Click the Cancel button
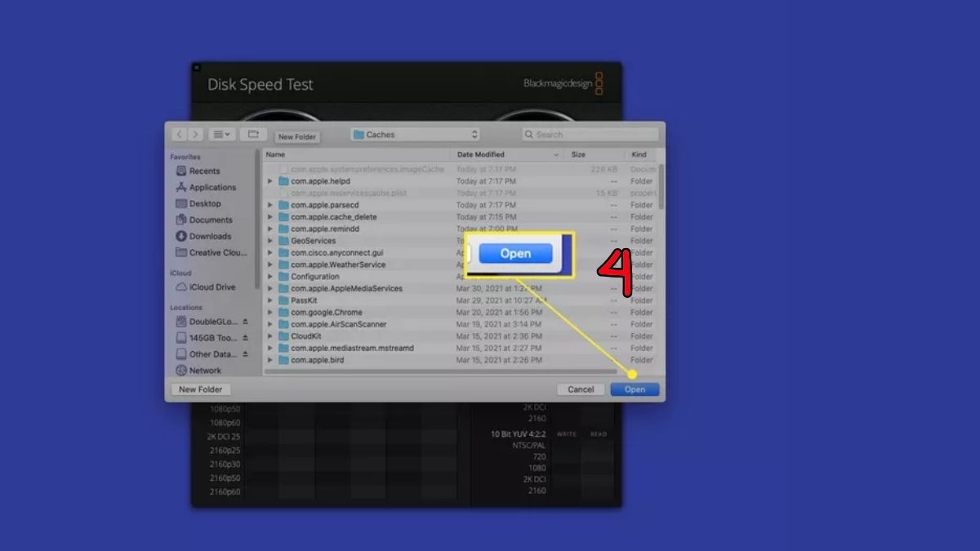The image size is (980, 551). click(x=581, y=389)
